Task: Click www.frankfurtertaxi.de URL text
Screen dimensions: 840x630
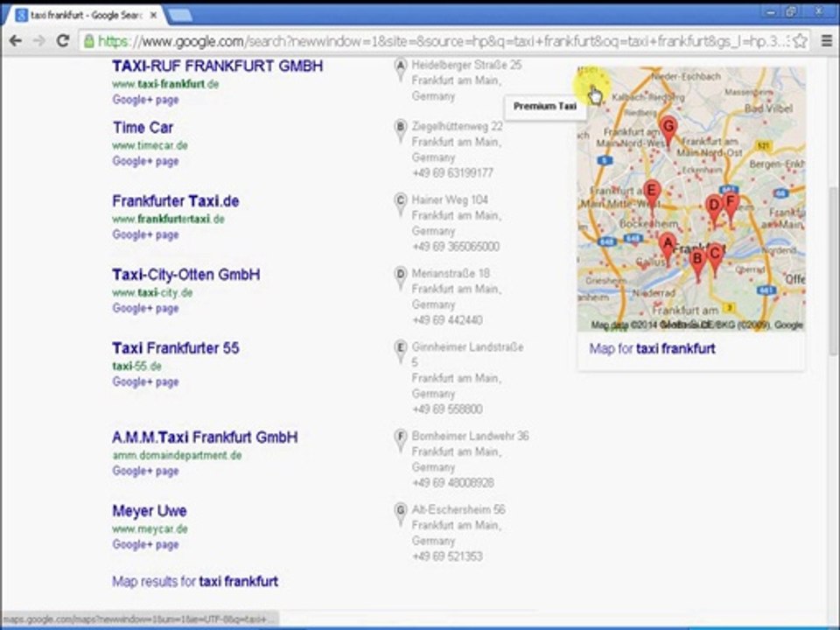Action: (x=168, y=219)
